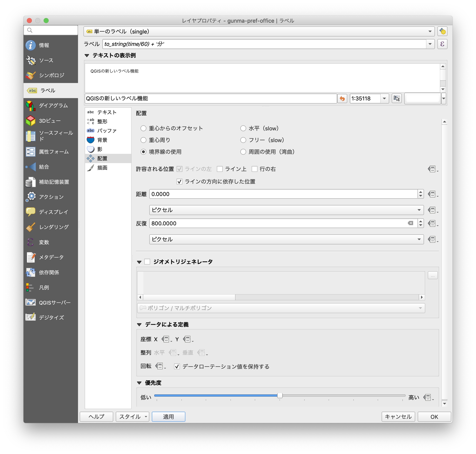476x454 pixels.
Task: Open the アクション panel in the sidebar
Action: 51,197
